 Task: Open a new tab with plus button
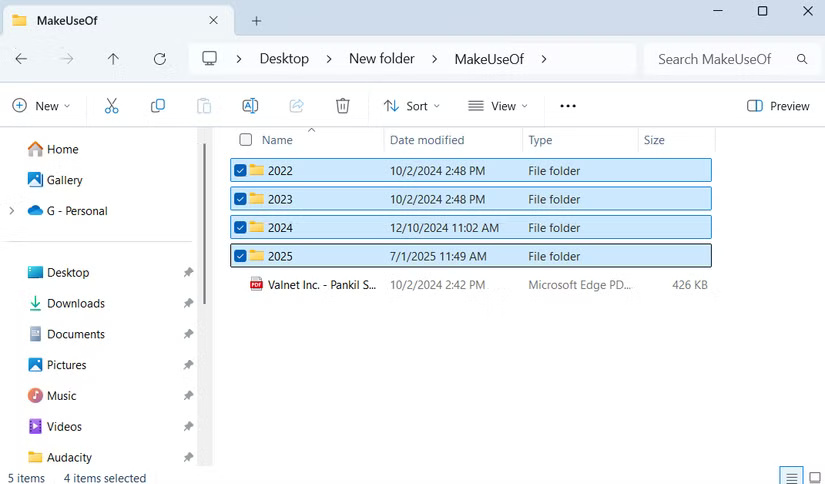tap(256, 20)
